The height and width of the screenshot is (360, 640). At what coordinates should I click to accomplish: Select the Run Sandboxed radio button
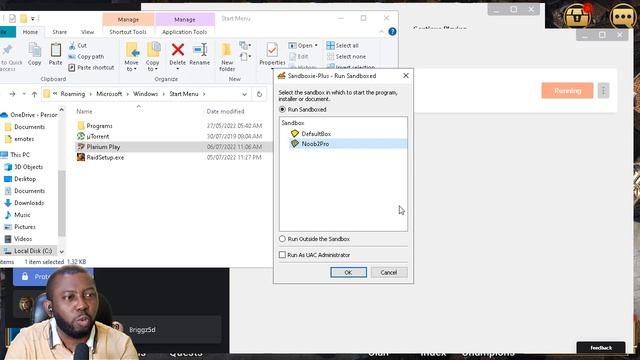282,109
